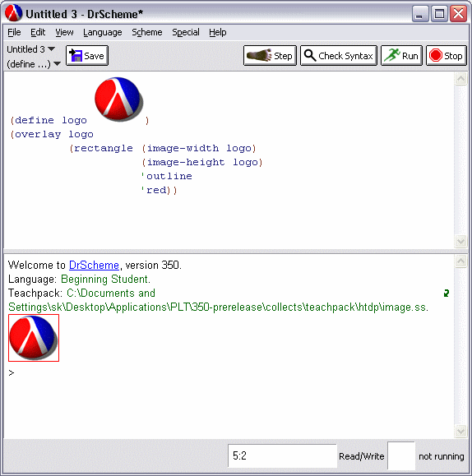Follow the DrScheme hyperlink in welcome text
472x476 pixels.
[94, 265]
